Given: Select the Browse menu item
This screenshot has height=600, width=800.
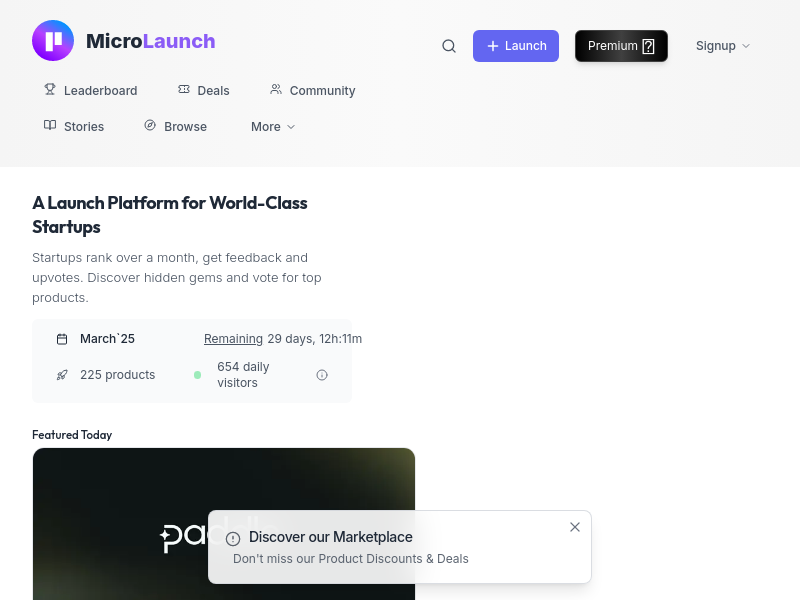Looking at the screenshot, I should 176,126.
